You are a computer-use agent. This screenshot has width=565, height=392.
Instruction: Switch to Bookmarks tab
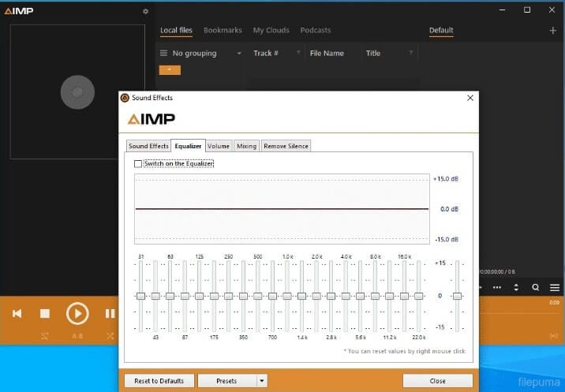tap(223, 30)
